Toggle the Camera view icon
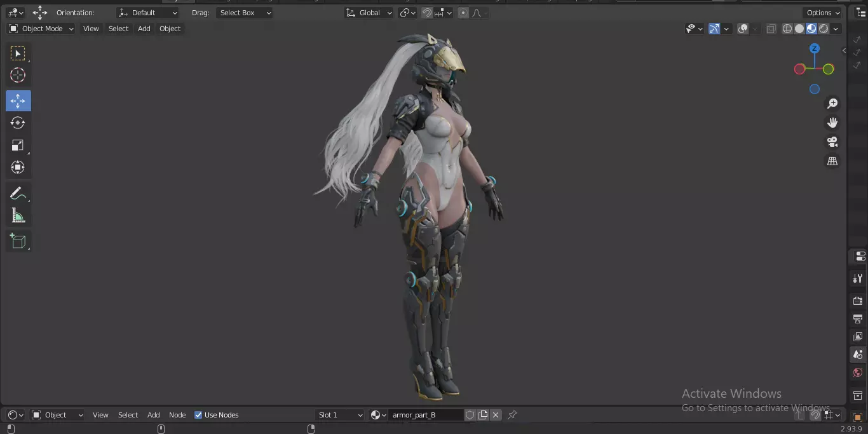Image resolution: width=868 pixels, height=434 pixels. [832, 142]
